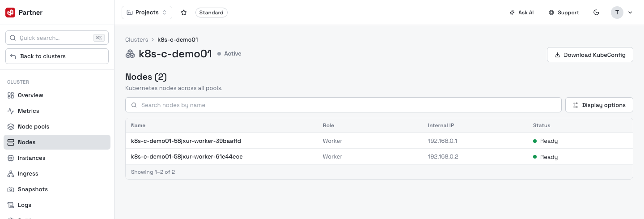The height and width of the screenshot is (219, 644).
Task: Click the Clusters breadcrumb link
Action: [x=136, y=40]
